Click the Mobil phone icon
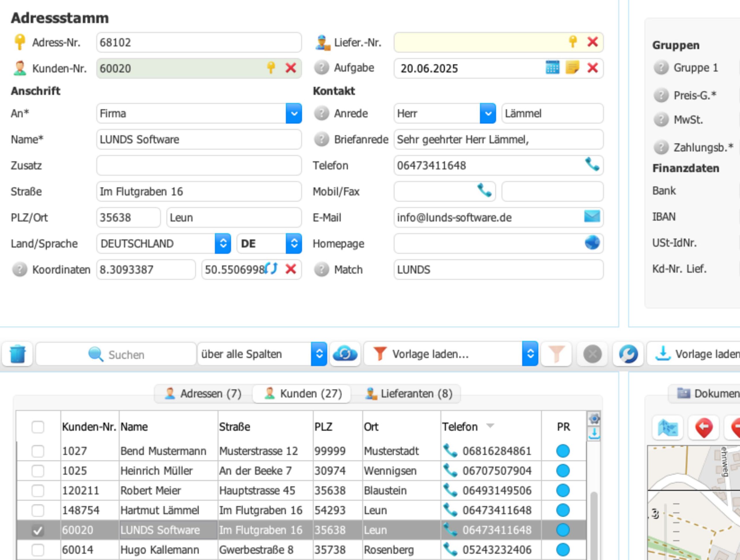Image resolution: width=740 pixels, height=560 pixels. tap(484, 190)
